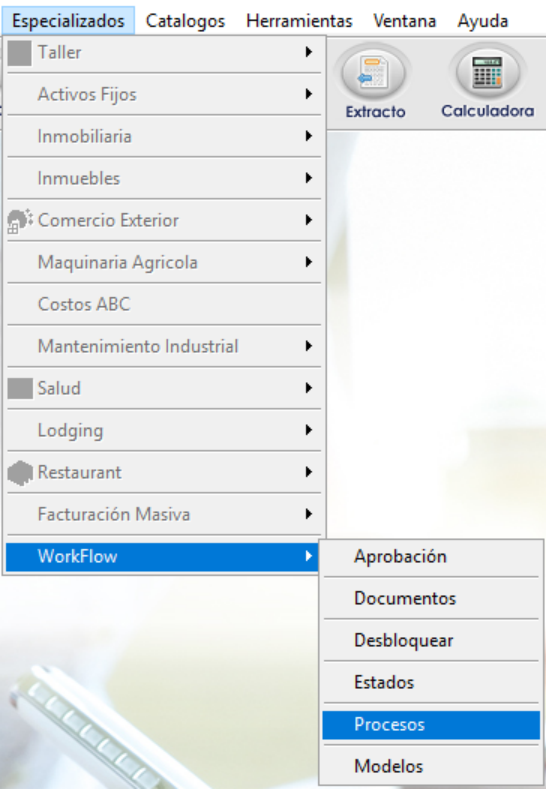Viewport: 546px width, 789px height.
Task: Open the Ayuda menu
Action: coord(483,21)
